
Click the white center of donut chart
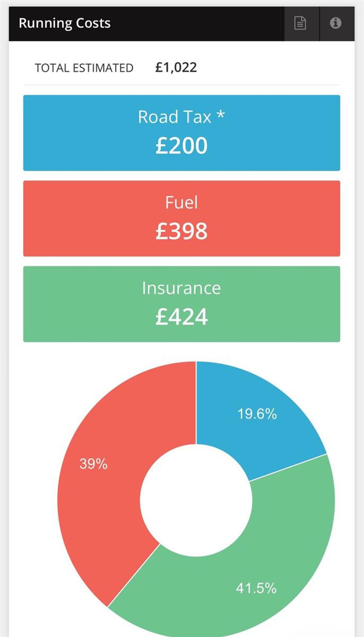click(x=196, y=500)
